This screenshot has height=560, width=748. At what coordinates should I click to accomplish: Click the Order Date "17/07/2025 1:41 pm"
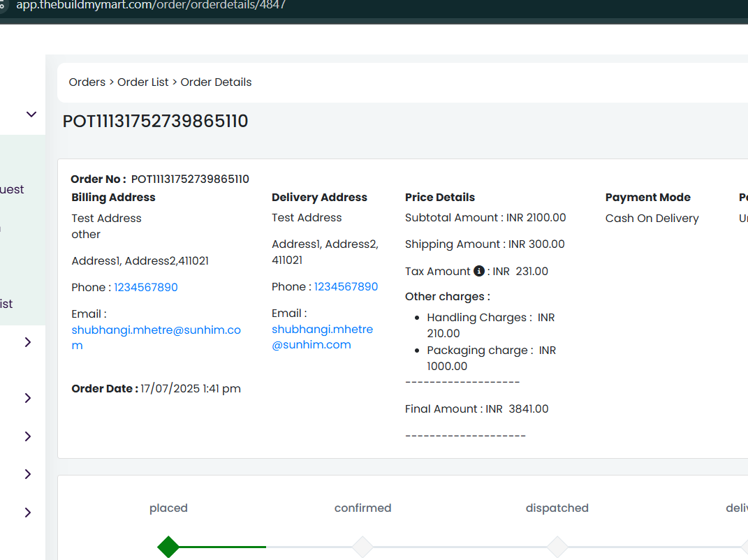coord(191,388)
